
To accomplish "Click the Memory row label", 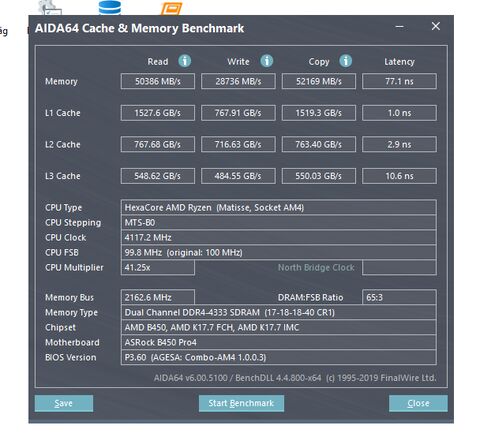I will pyautogui.click(x=61, y=82).
